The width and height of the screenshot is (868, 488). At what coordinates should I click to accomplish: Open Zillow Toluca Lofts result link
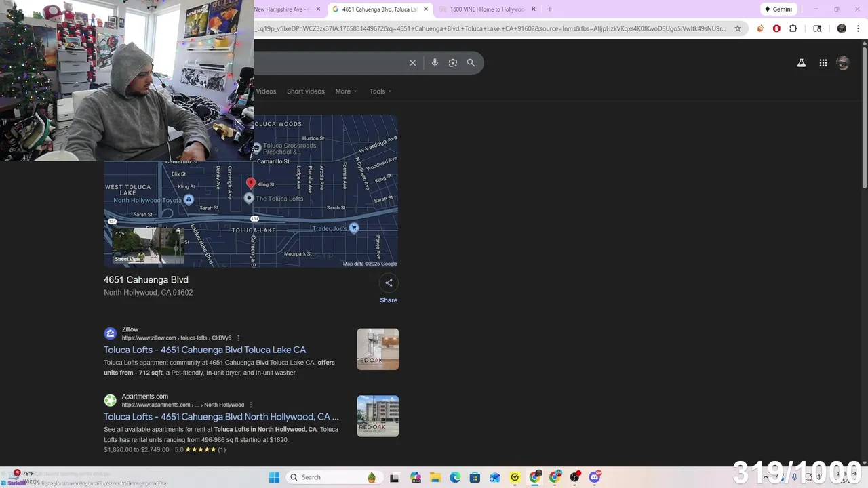(x=205, y=350)
